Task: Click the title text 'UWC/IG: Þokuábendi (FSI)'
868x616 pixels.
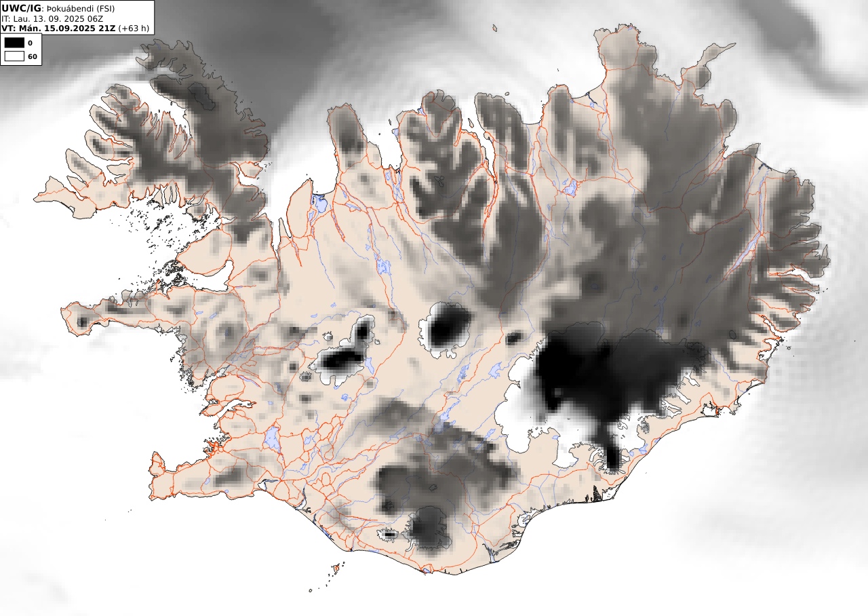Action: [x=58, y=8]
